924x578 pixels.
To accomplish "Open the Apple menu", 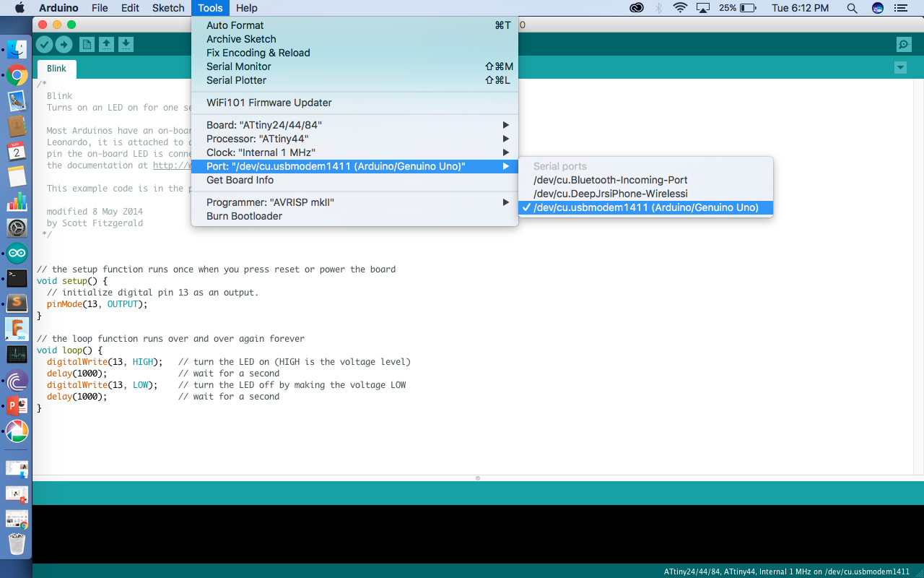I will click(19, 8).
